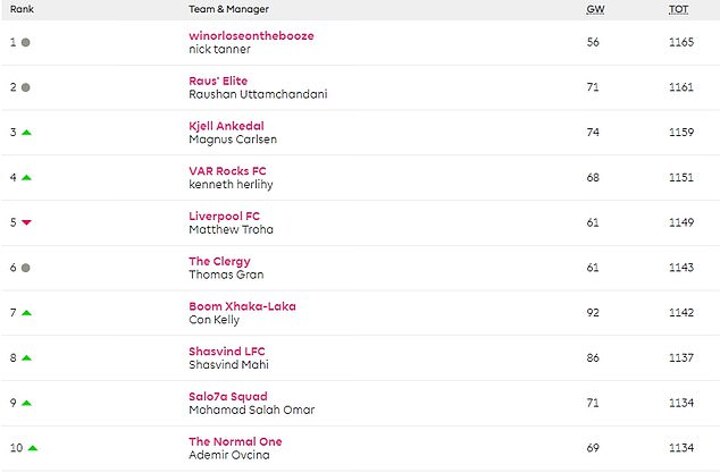This screenshot has height=473, width=720.
Task: View the Boom Xhaka-Laka team
Action: (242, 306)
